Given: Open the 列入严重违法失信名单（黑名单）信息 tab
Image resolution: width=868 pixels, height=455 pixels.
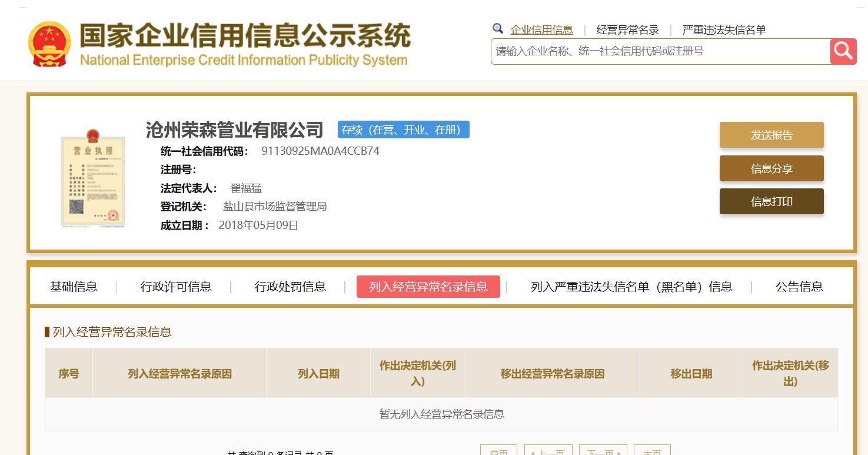Looking at the screenshot, I should [x=631, y=287].
